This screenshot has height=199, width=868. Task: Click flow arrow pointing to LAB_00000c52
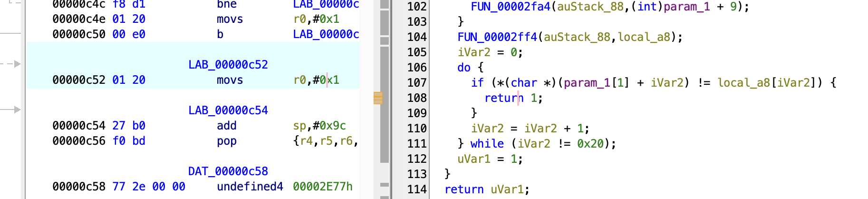(x=18, y=64)
